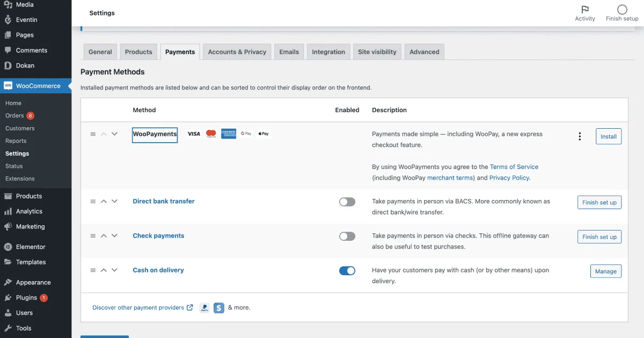644x338 pixels.
Task: Open the Emails tab
Action: coord(289,52)
